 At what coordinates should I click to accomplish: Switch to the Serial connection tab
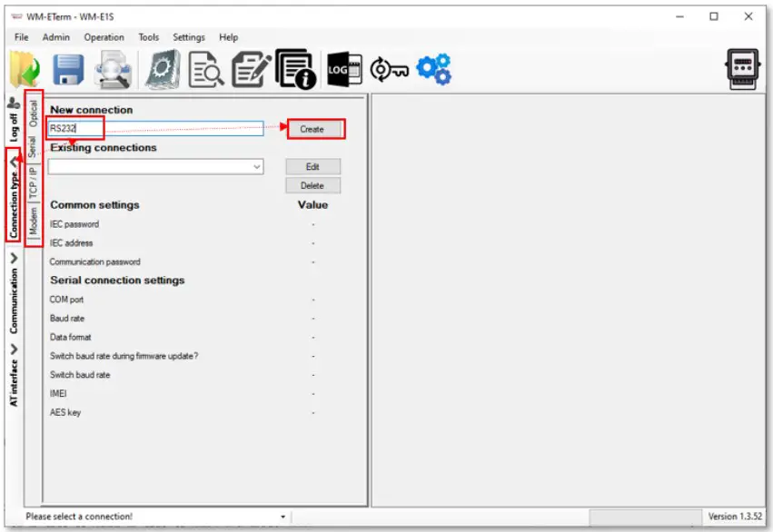point(33,146)
